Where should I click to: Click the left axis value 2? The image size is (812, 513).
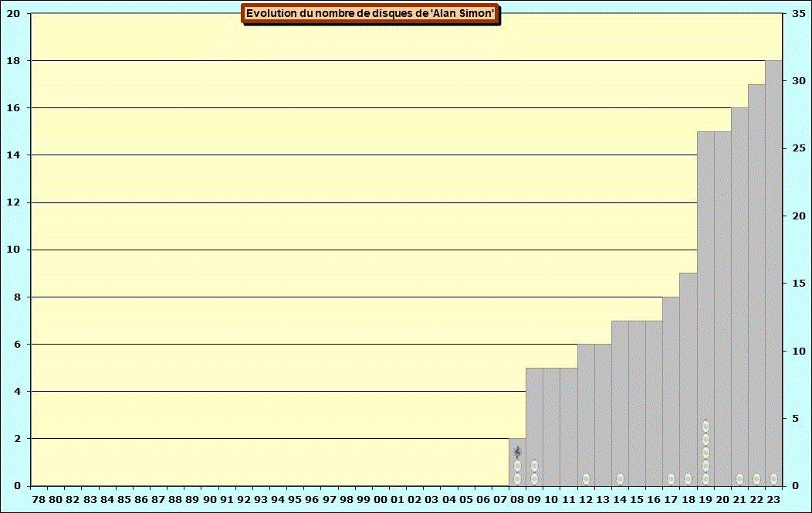click(18, 438)
